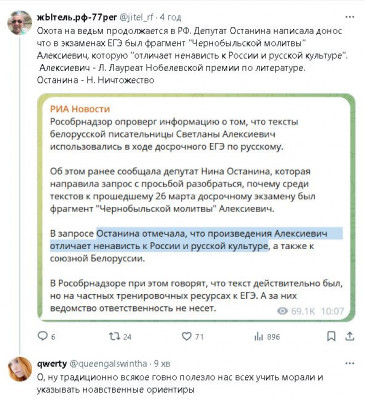The height and width of the screenshot is (400, 365).
Task: Retweet the post with 24 reposts
Action: [114, 336]
